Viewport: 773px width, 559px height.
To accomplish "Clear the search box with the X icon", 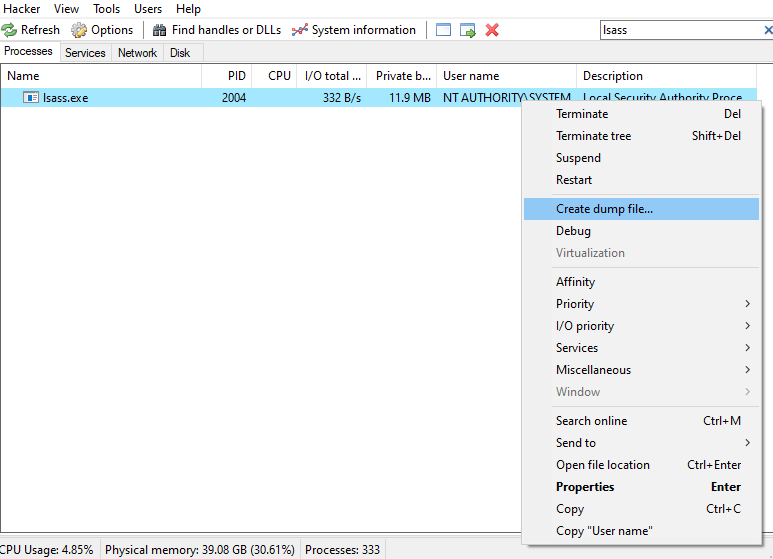I will 767,30.
